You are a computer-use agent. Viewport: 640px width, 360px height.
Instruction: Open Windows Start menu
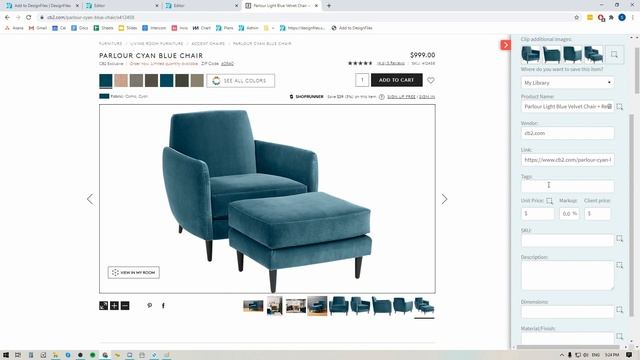[x=6, y=355]
